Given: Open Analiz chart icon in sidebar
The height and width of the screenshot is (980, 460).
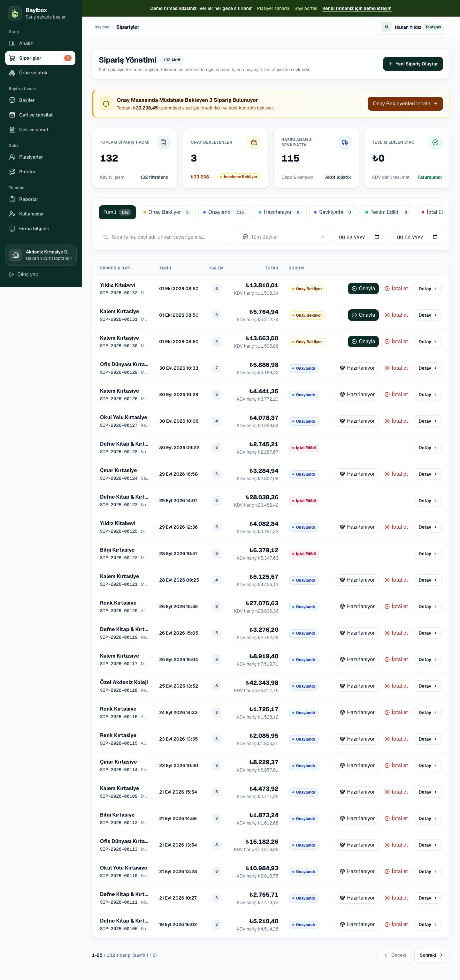Looking at the screenshot, I should click(x=12, y=43).
